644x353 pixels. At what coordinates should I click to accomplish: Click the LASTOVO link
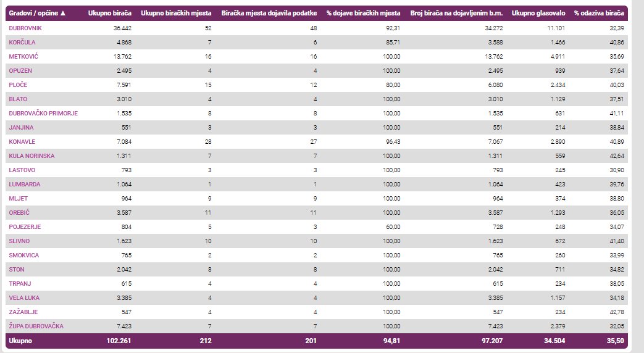tap(22, 170)
